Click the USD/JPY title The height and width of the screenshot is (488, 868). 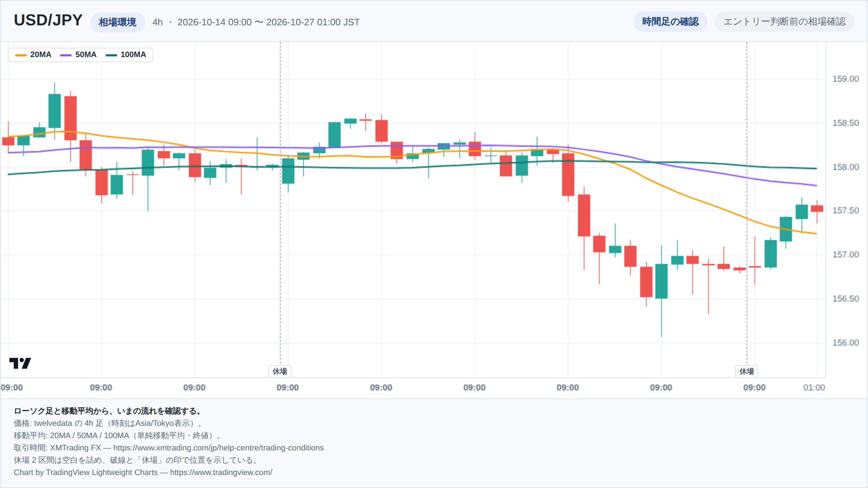(x=48, y=20)
